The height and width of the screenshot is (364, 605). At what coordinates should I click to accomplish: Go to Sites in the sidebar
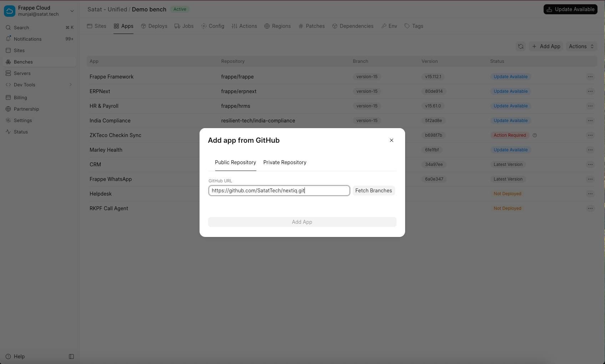tap(39, 50)
